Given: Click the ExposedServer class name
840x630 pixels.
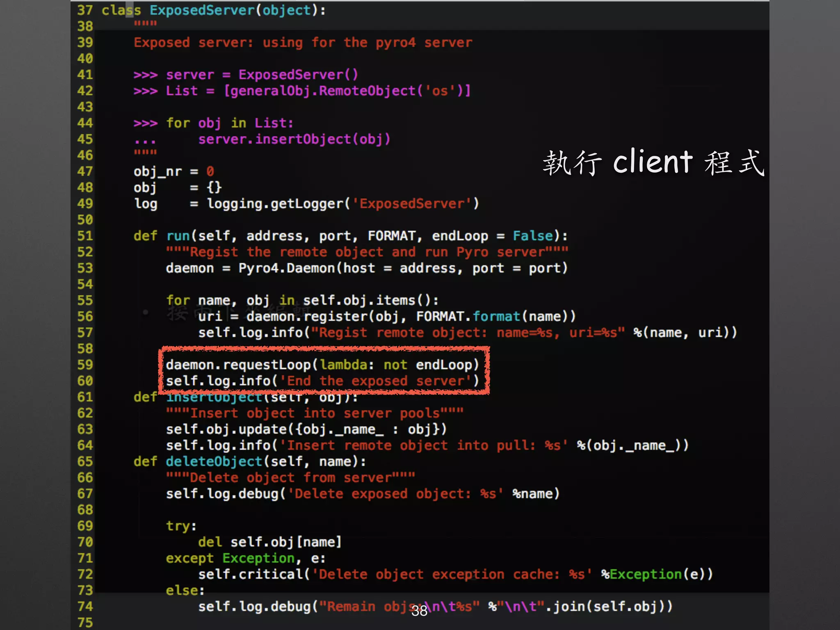Looking at the screenshot, I should (x=202, y=10).
